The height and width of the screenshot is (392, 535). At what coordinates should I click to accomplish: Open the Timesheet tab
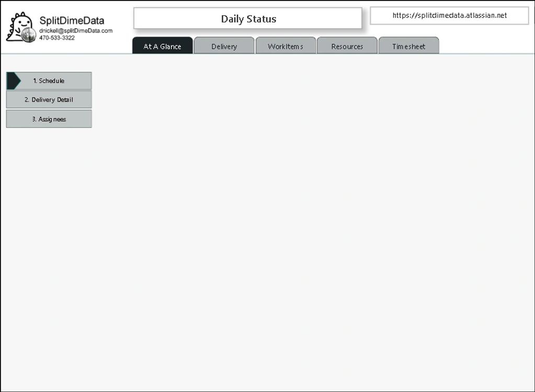409,45
